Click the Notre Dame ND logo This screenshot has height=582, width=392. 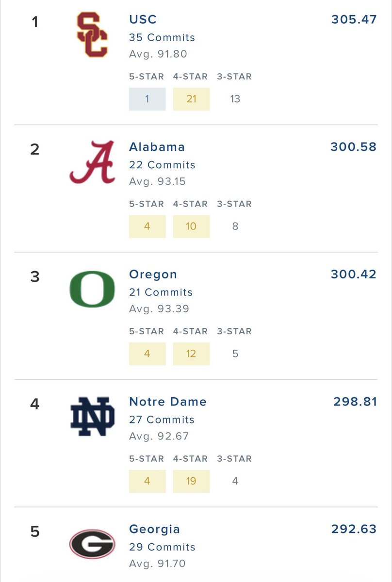[92, 416]
